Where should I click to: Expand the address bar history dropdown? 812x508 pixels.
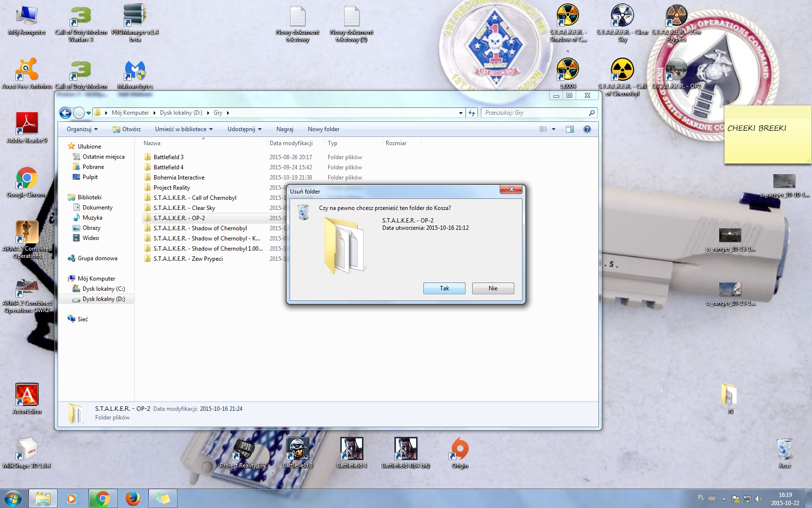461,113
